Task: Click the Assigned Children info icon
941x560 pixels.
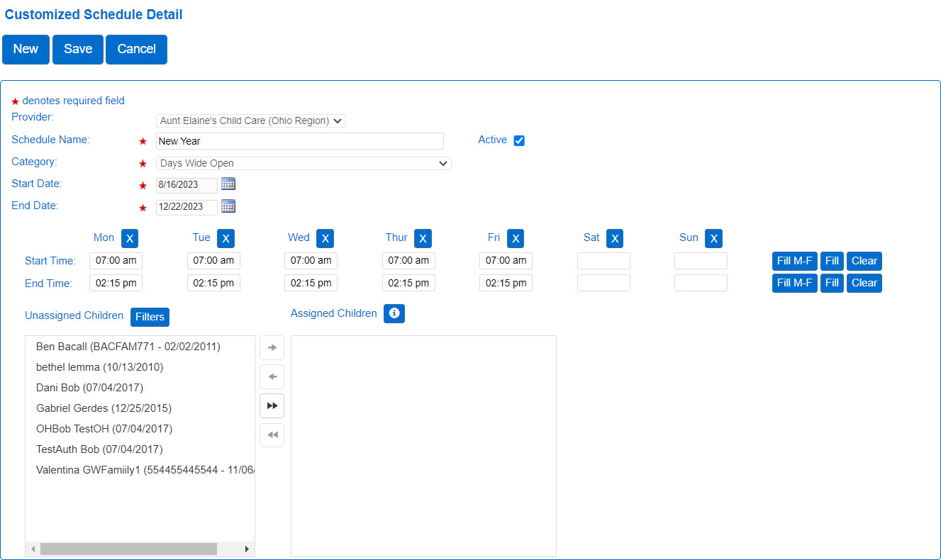Action: (x=394, y=313)
